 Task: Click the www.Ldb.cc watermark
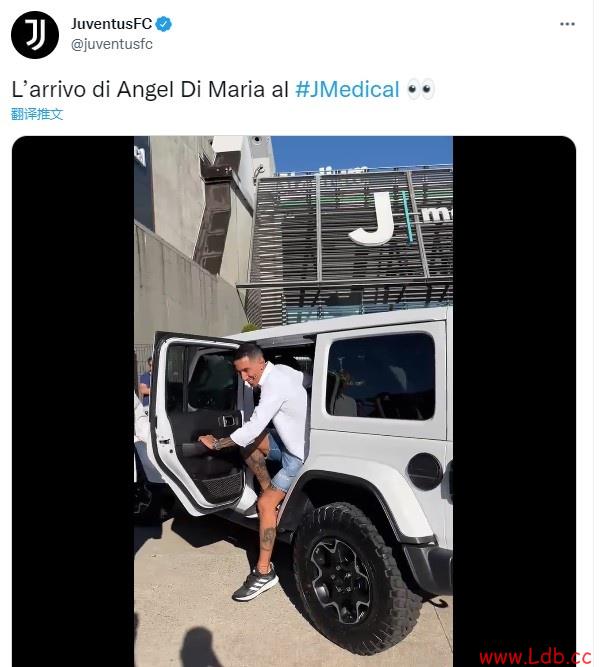click(535, 657)
